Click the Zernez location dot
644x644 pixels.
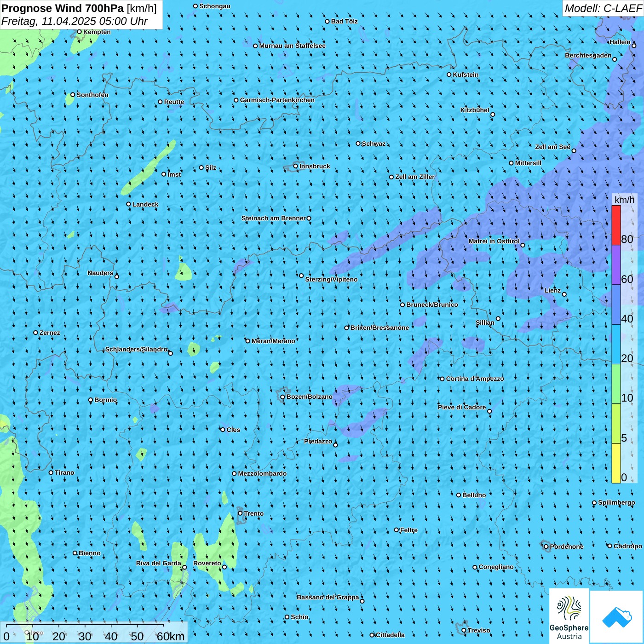tap(35, 333)
